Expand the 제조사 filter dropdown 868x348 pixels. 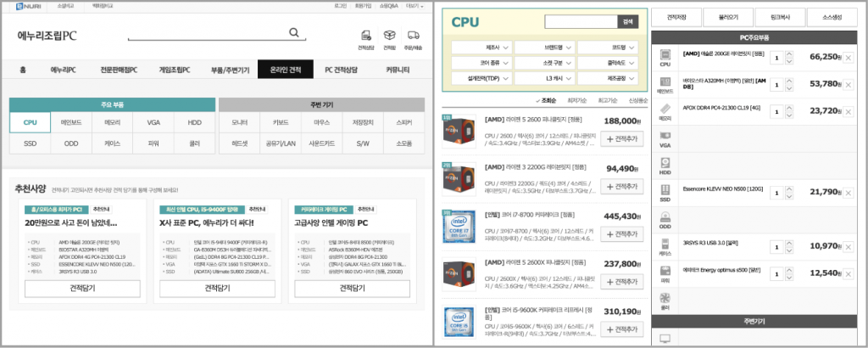pos(481,48)
